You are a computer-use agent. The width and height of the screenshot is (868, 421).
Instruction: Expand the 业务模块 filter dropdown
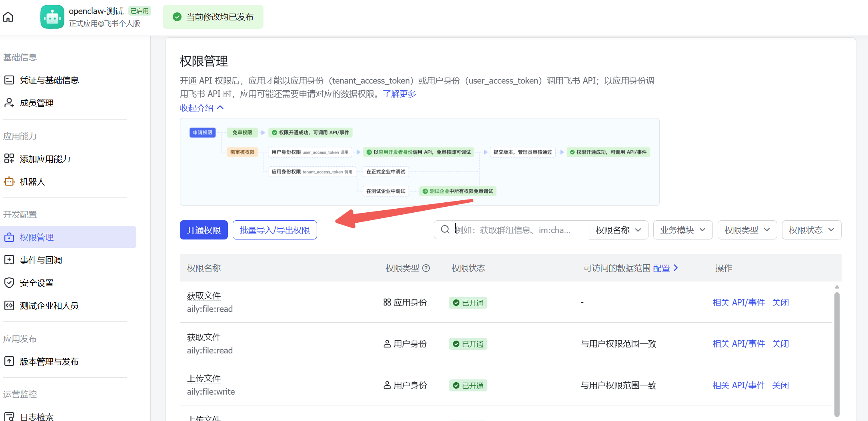(x=682, y=230)
